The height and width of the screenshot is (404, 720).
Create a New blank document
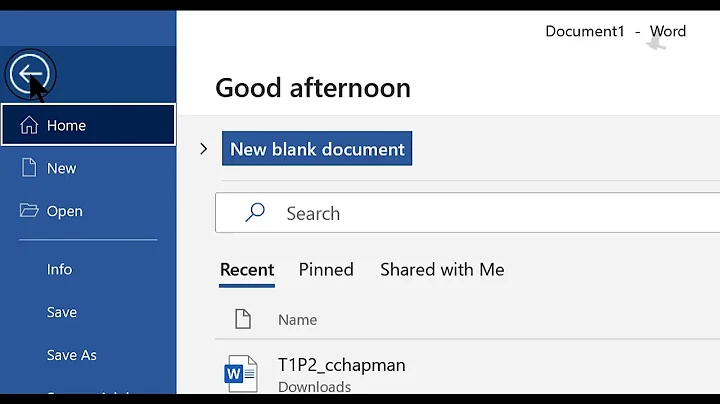pos(317,149)
